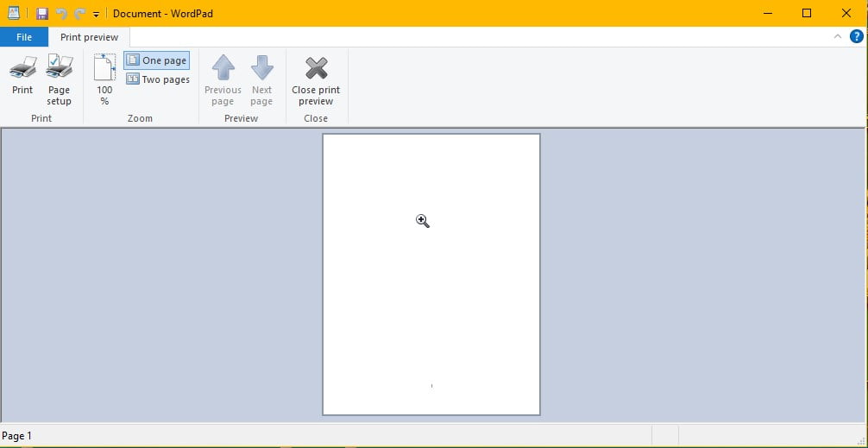Maximize the WordPad window
This screenshot has height=448, width=868.
(x=807, y=13)
